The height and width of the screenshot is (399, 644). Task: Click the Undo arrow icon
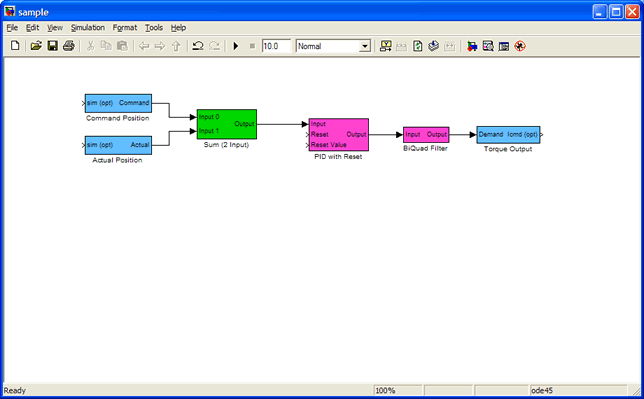[x=198, y=46]
